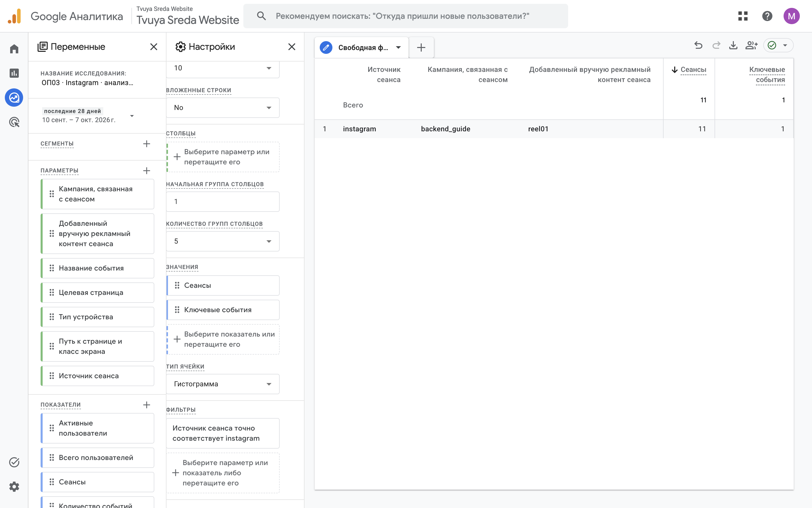Open the Advertising icon in left sidebar
This screenshot has height=508, width=812.
[x=14, y=122]
